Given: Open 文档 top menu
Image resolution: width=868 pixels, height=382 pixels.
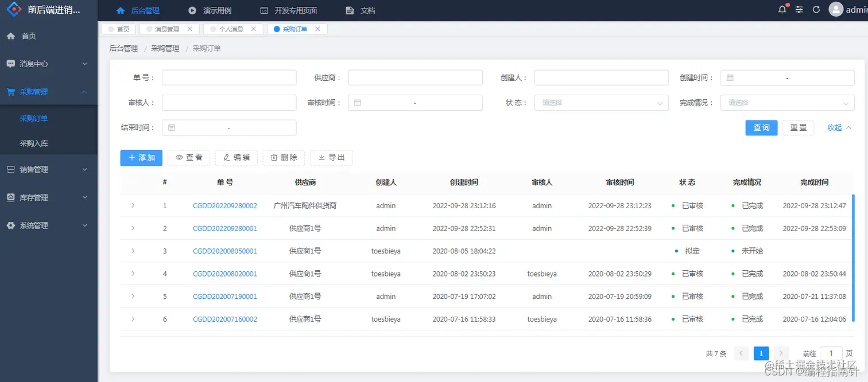Looking at the screenshot, I should tap(361, 10).
